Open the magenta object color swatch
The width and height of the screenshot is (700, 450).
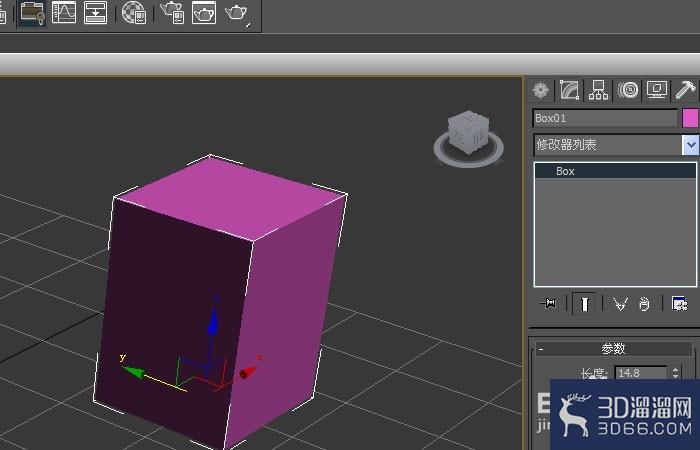(x=690, y=118)
